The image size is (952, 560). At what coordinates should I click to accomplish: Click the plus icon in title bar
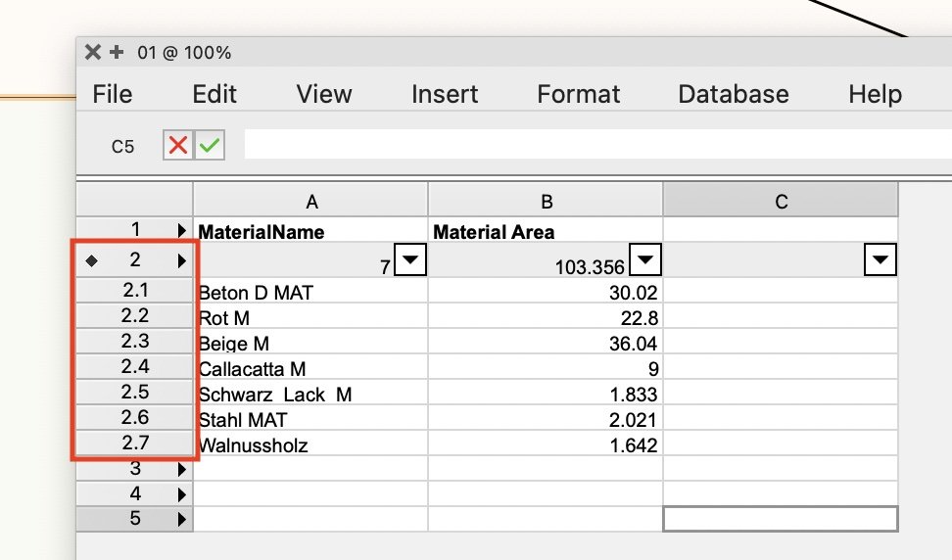[x=117, y=53]
